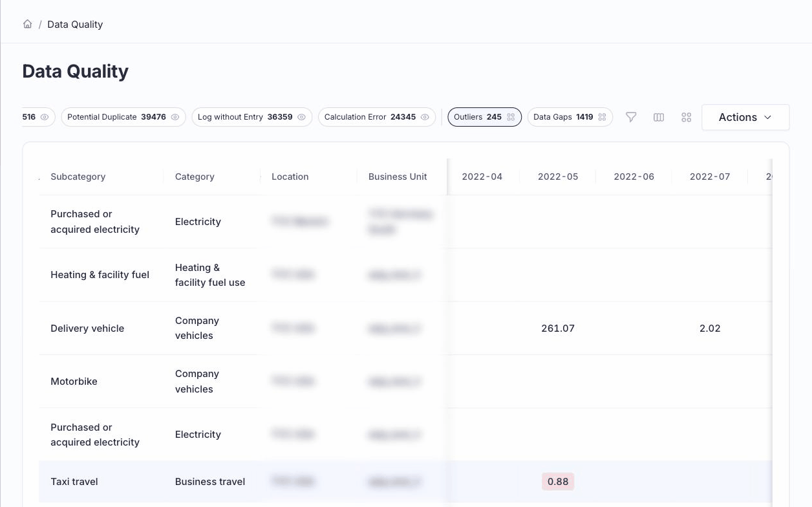Viewport: 812px width, 507px height.
Task: Click the grid icon in Outliers chip
Action: pos(511,117)
